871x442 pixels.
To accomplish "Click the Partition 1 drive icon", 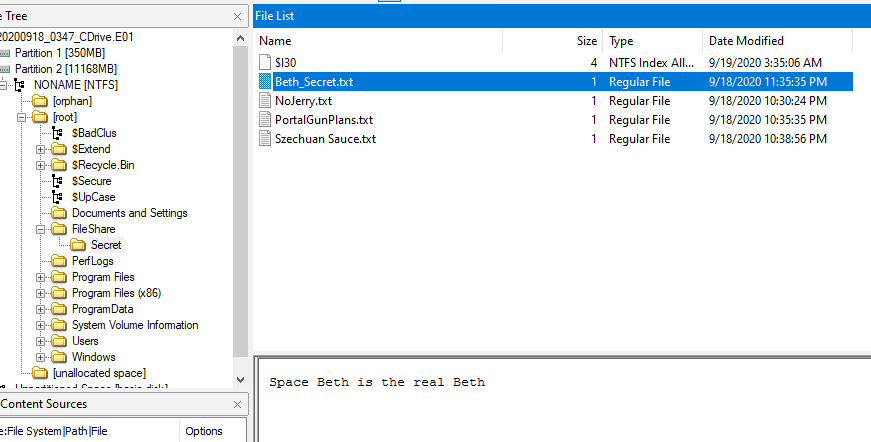I will [x=4, y=53].
